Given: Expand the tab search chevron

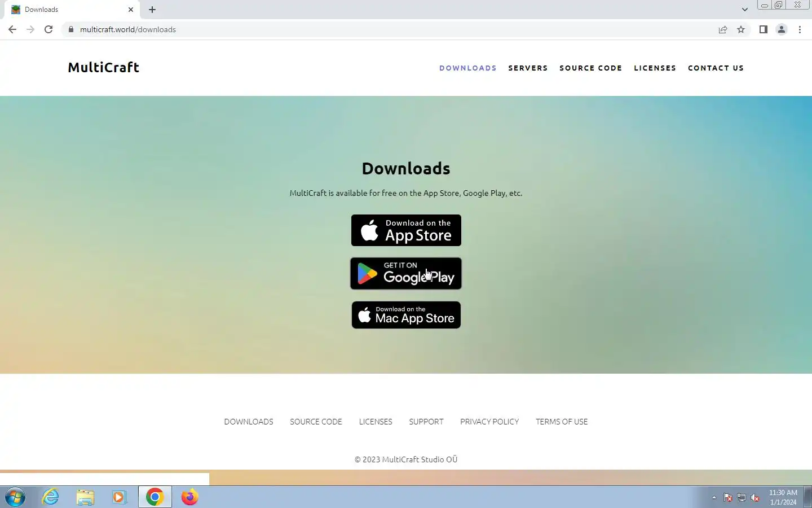Looking at the screenshot, I should (745, 10).
